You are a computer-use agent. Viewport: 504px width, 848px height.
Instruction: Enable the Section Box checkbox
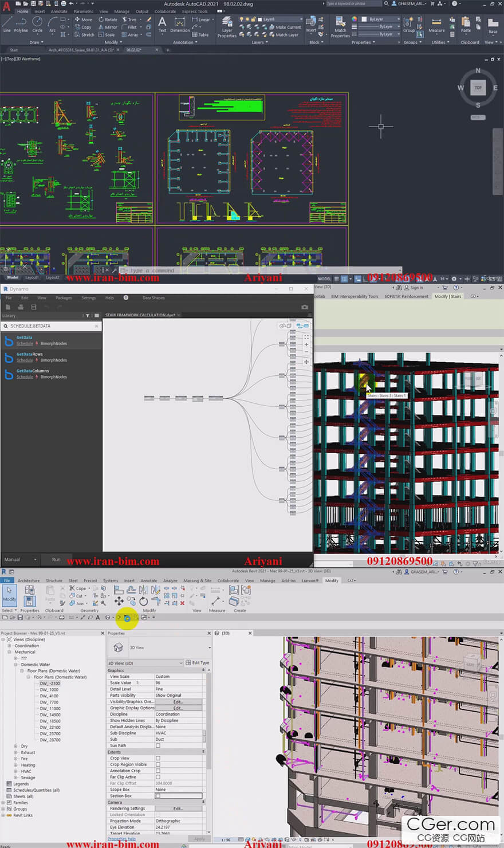click(x=158, y=796)
